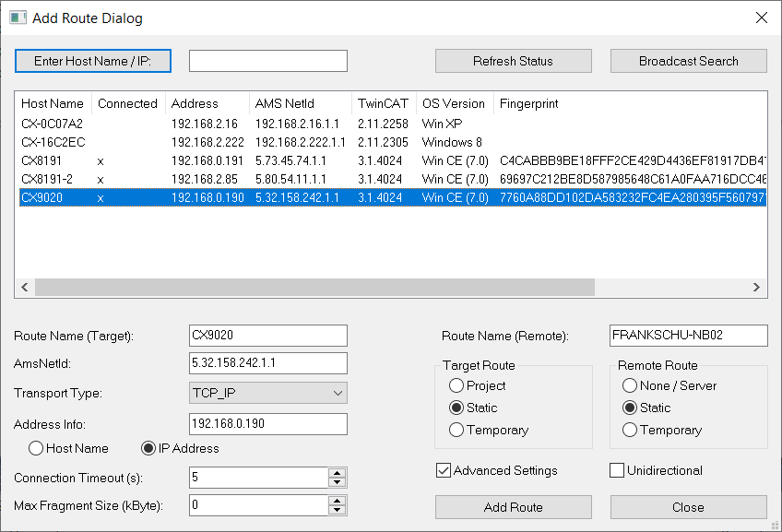Select Temporary under Target Route
The width and height of the screenshot is (782, 532).
pos(456,430)
